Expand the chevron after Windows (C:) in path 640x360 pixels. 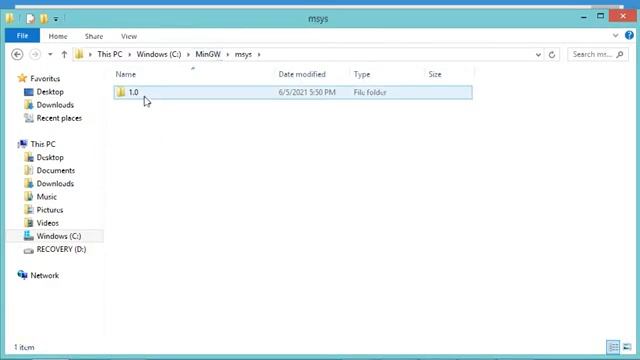pyautogui.click(x=188, y=54)
